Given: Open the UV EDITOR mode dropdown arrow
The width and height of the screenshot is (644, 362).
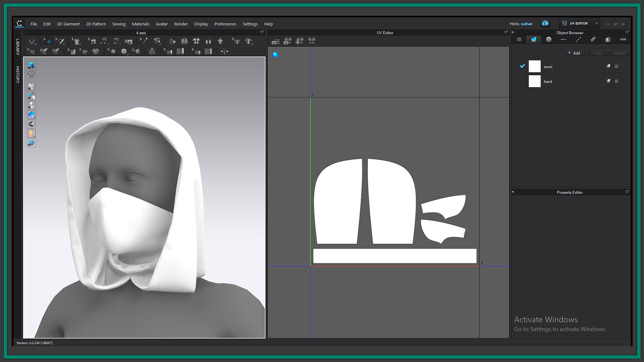Looking at the screenshot, I should tap(596, 24).
